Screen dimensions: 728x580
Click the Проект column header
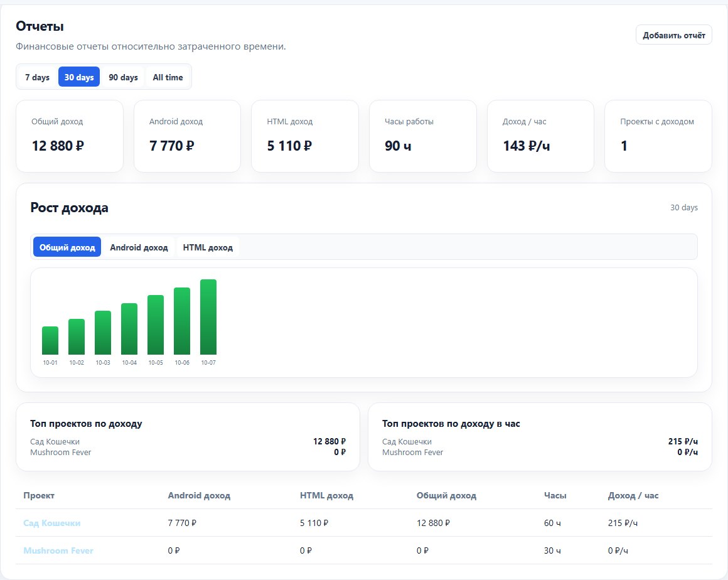tap(39, 495)
